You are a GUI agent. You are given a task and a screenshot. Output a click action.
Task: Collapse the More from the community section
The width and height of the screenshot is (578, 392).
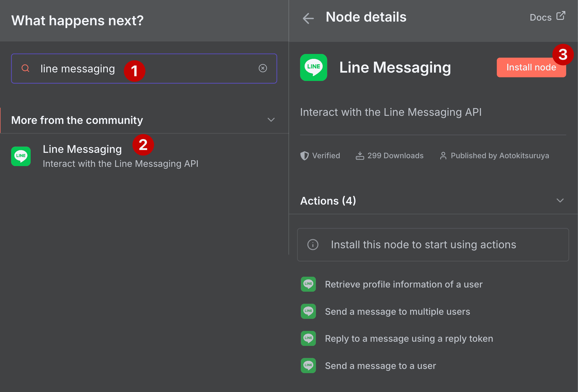[271, 120]
